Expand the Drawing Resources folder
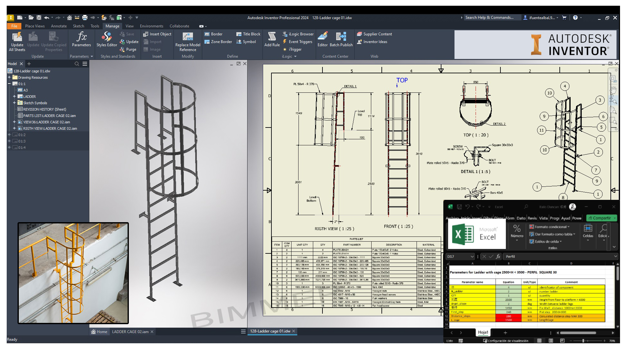Viewport: 628px width, 364px height. (x=9, y=77)
